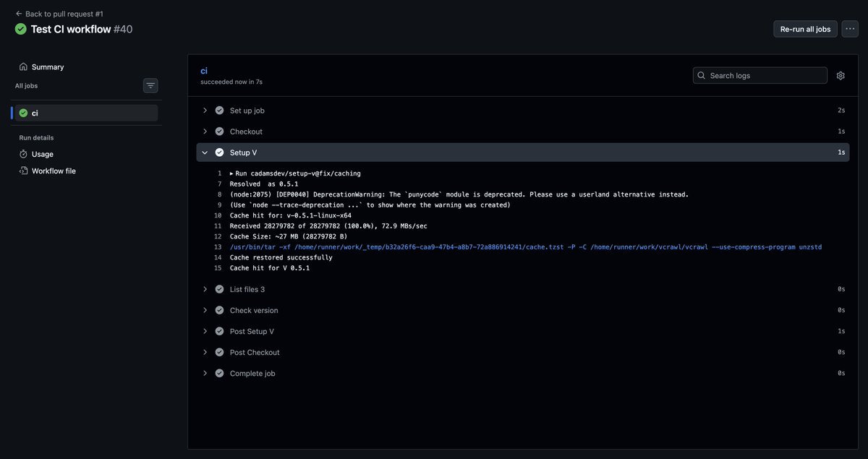Open the Workflow file link
The height and width of the screenshot is (459, 868).
point(54,171)
